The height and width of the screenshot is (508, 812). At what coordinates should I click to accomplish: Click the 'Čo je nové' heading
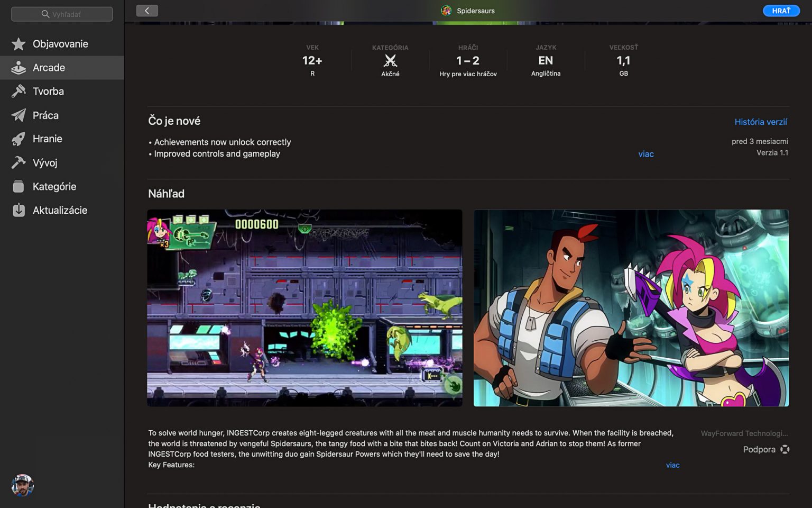pyautogui.click(x=174, y=121)
